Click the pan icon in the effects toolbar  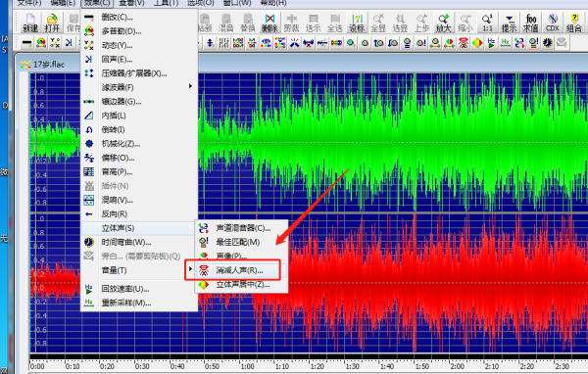point(449,43)
